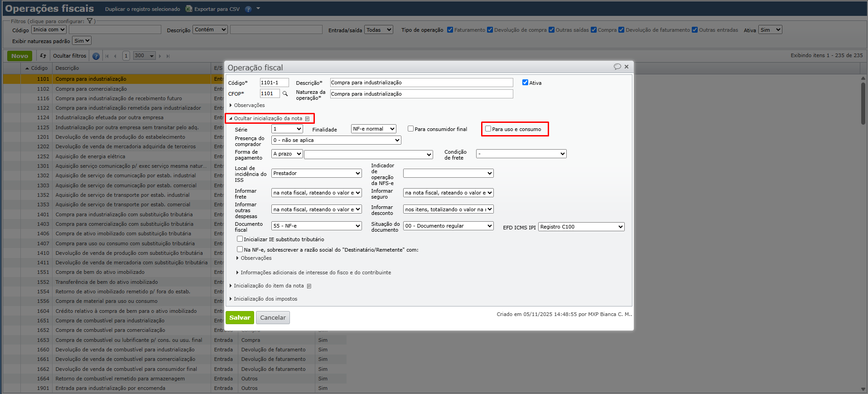Click the list's vertical scrollbar thumb
The width and height of the screenshot is (868, 394).
[x=863, y=103]
